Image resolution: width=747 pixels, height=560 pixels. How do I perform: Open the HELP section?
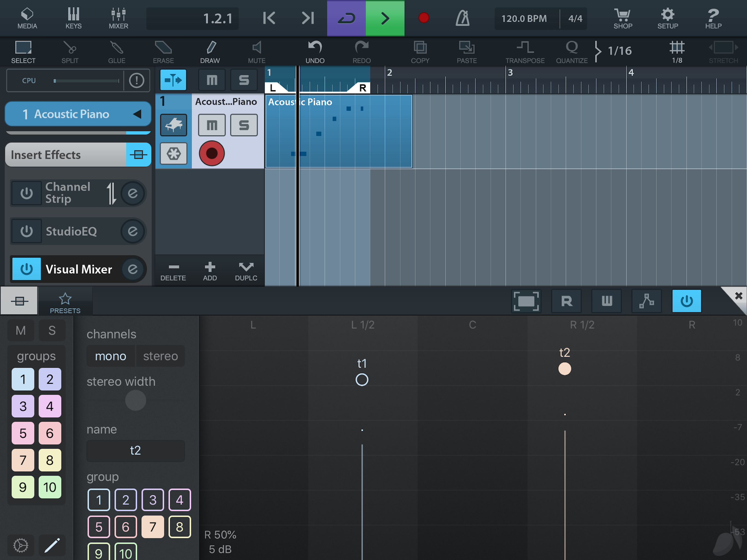click(713, 18)
